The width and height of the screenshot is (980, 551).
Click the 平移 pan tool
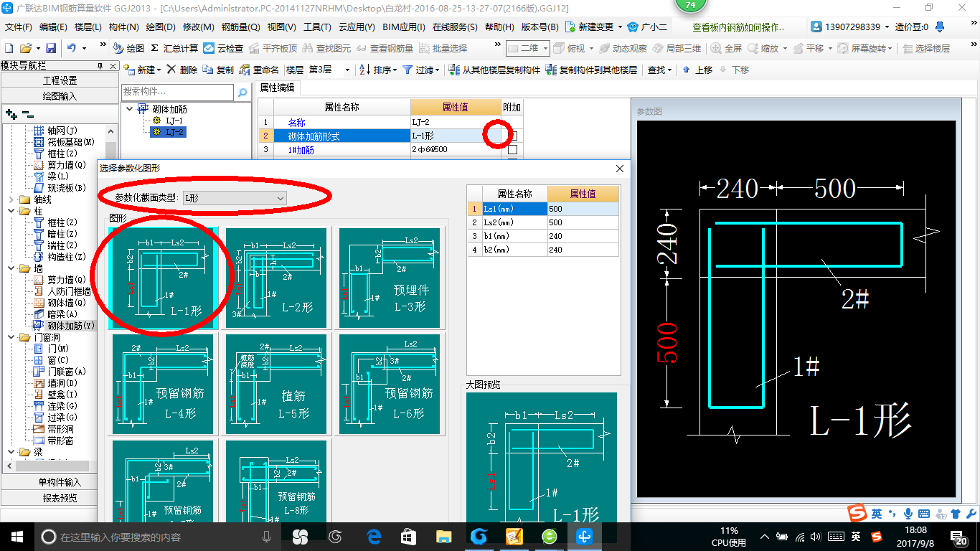(809, 48)
